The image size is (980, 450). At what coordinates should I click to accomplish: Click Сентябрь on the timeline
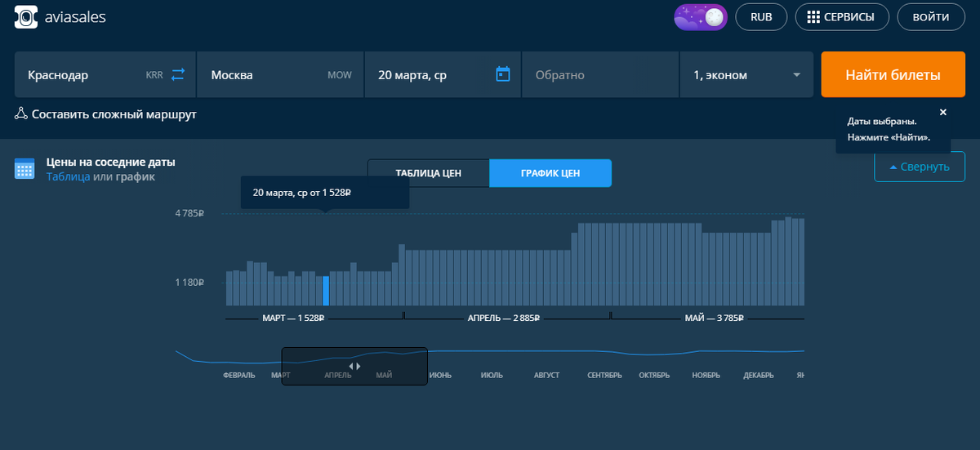click(x=604, y=376)
